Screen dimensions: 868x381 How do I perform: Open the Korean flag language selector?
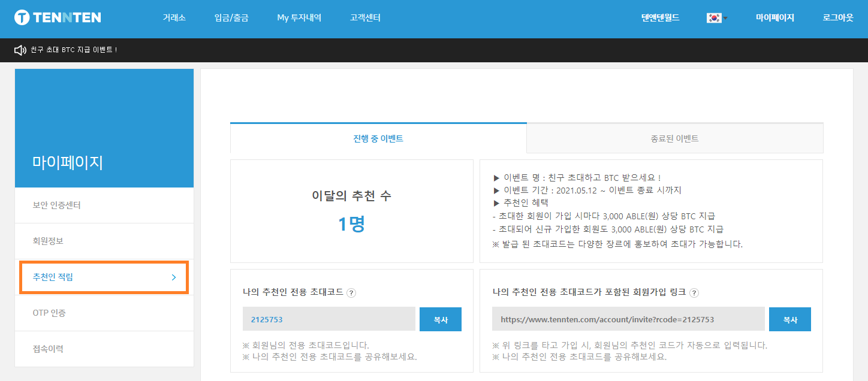tap(716, 18)
